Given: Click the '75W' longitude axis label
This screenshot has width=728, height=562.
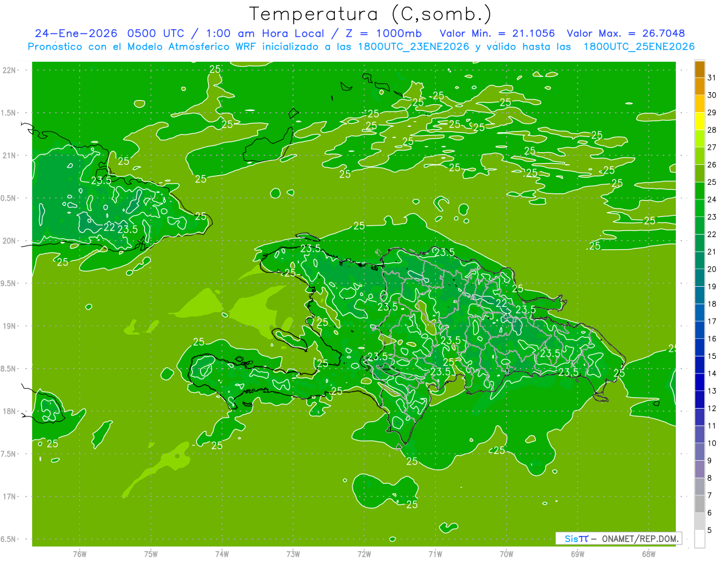Looking at the screenshot, I should [151, 554].
